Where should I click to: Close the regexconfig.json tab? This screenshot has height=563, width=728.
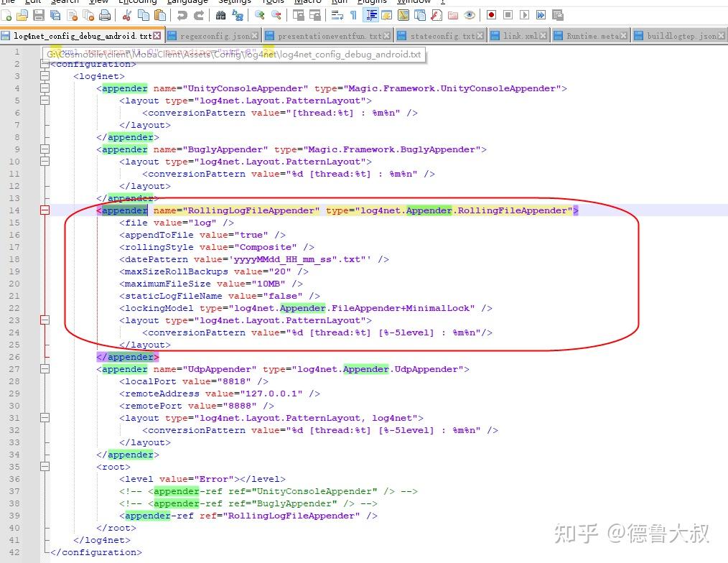(x=254, y=36)
